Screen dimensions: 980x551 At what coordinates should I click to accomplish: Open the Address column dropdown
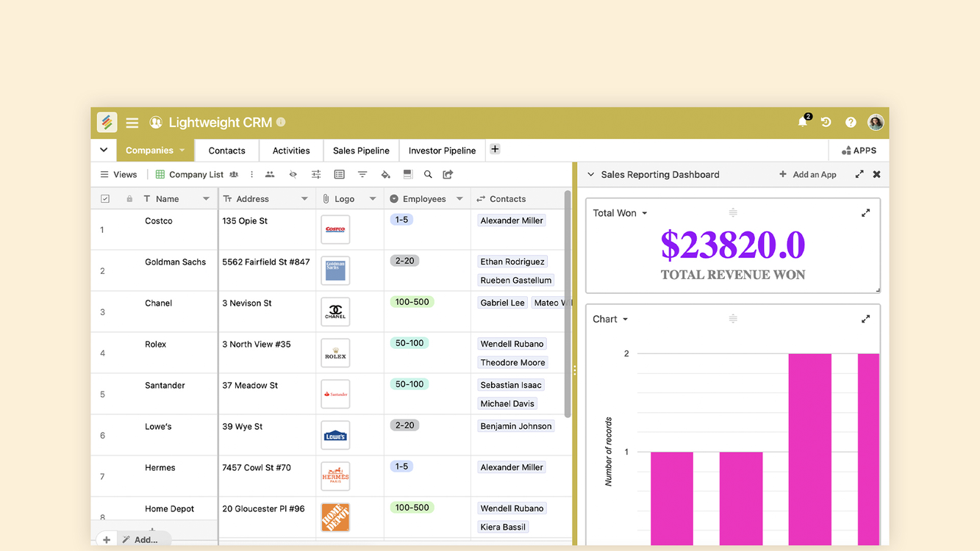304,199
